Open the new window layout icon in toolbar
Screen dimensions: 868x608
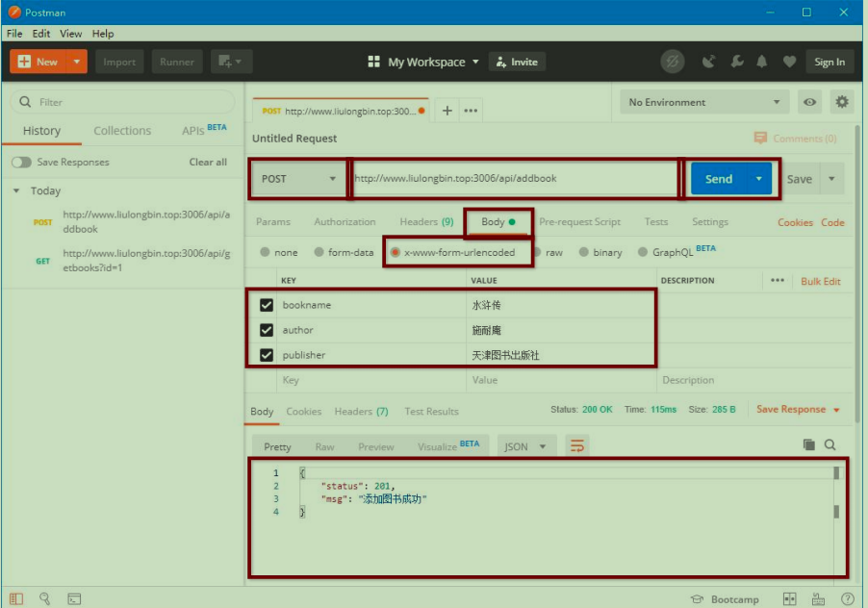click(x=231, y=62)
